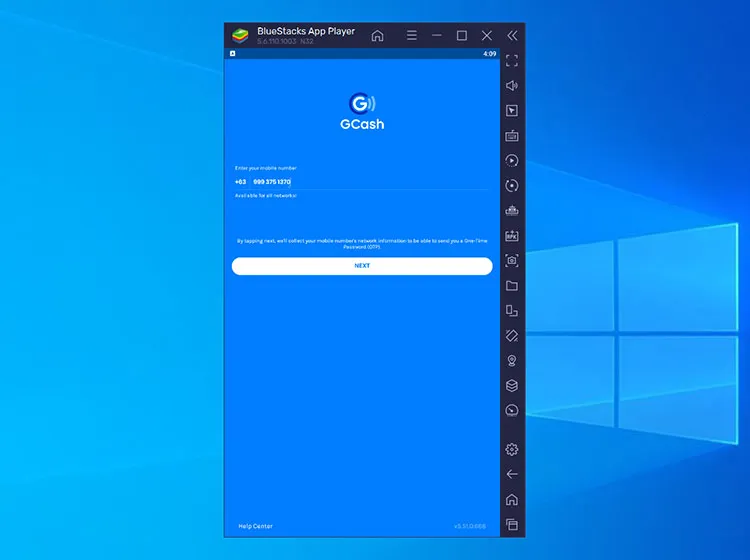Mute volume with the speaker icon
Screen dimensions: 750x560
pyautogui.click(x=511, y=86)
